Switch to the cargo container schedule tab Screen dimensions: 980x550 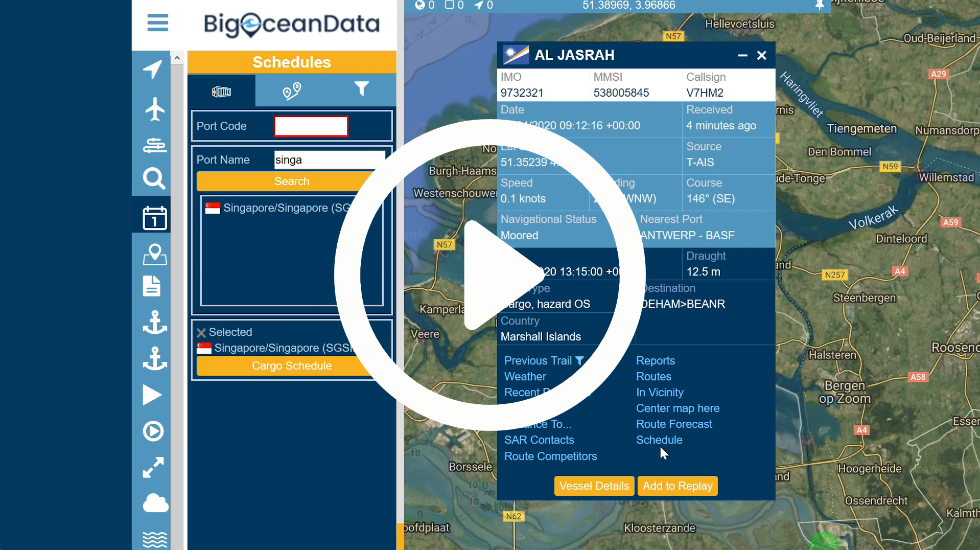(x=221, y=91)
